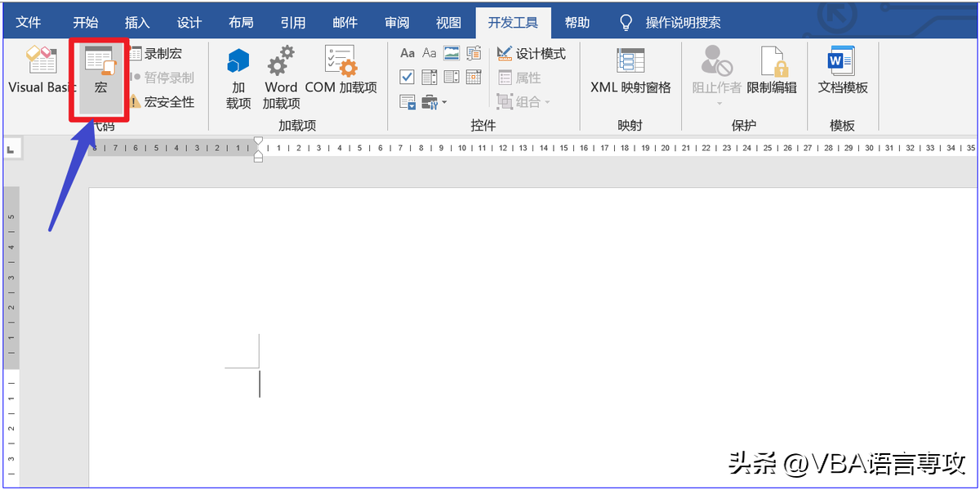
Task: Insert a rich text content control
Action: tap(408, 54)
